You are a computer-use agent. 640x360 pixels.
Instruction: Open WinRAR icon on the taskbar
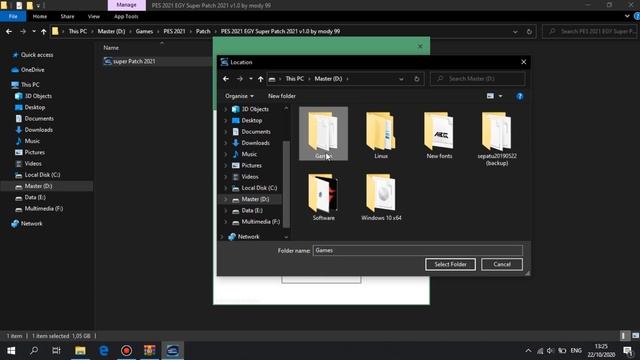pos(149,351)
